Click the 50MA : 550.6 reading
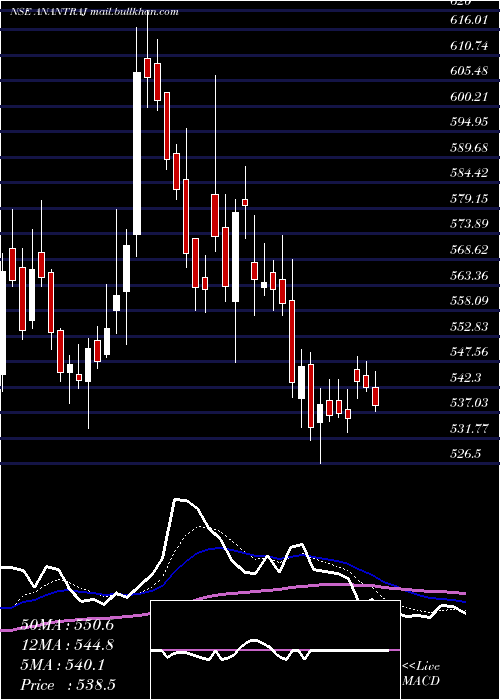500x700 pixels. click(67, 625)
